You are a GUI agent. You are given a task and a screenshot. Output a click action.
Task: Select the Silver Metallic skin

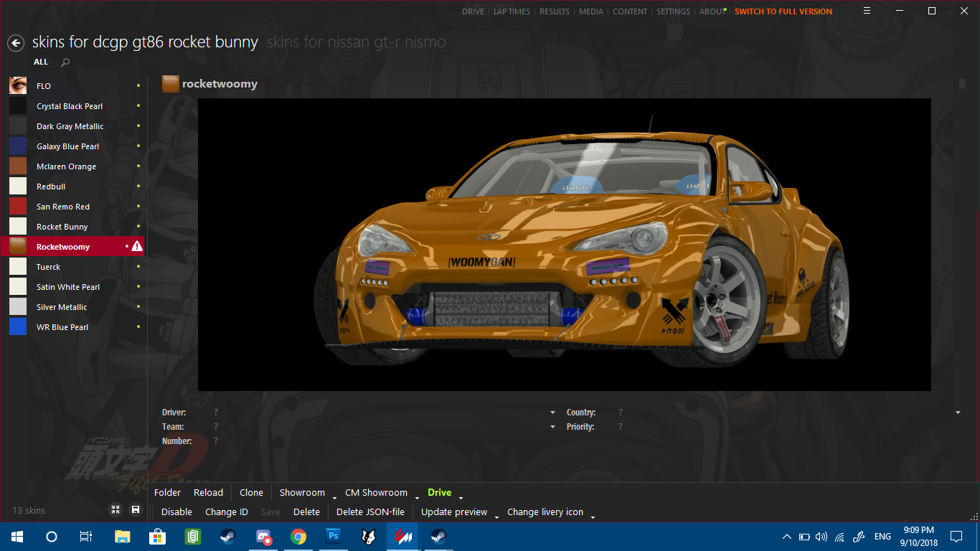pos(72,306)
